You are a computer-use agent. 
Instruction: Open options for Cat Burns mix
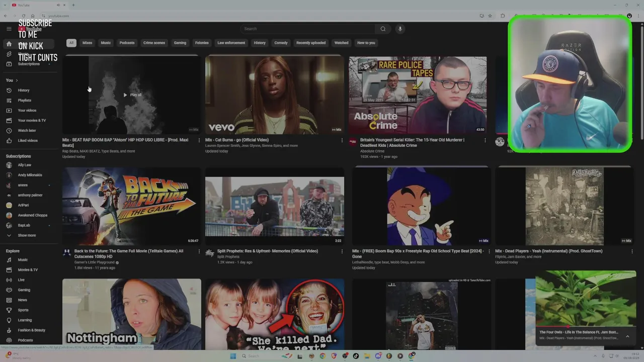342,140
